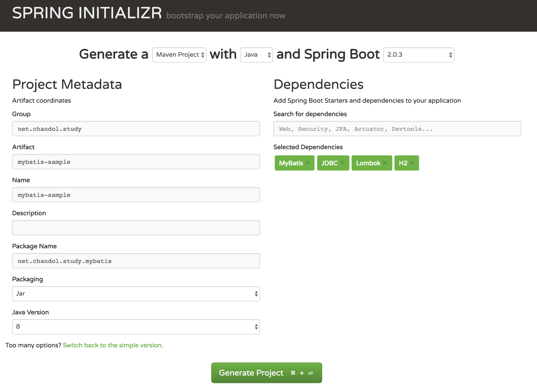Click the Dependencies heading

(x=318, y=84)
